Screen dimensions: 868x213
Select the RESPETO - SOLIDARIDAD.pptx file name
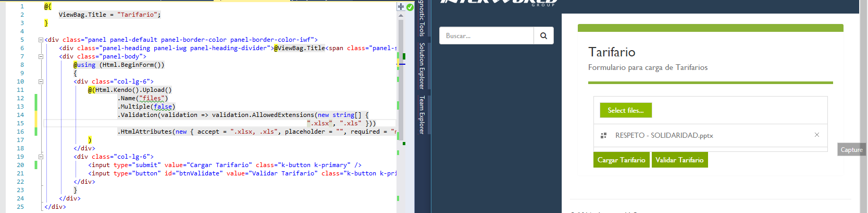click(x=664, y=135)
